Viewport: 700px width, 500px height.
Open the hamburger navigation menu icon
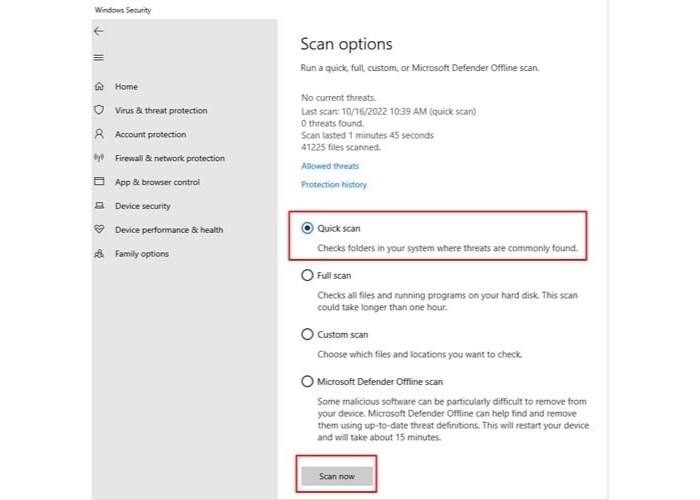pos(98,57)
